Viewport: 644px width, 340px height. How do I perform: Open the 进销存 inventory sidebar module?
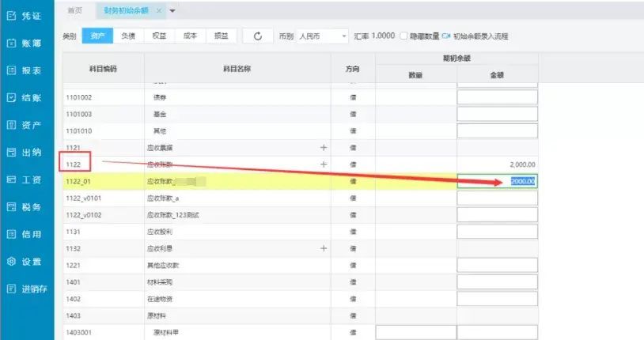tap(28, 289)
